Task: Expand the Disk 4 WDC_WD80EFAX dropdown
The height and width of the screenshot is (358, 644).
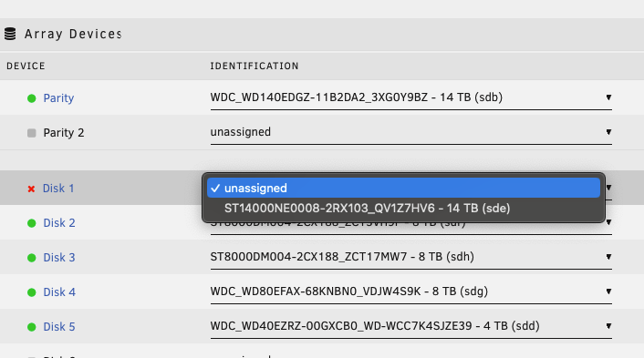Action: (411, 292)
